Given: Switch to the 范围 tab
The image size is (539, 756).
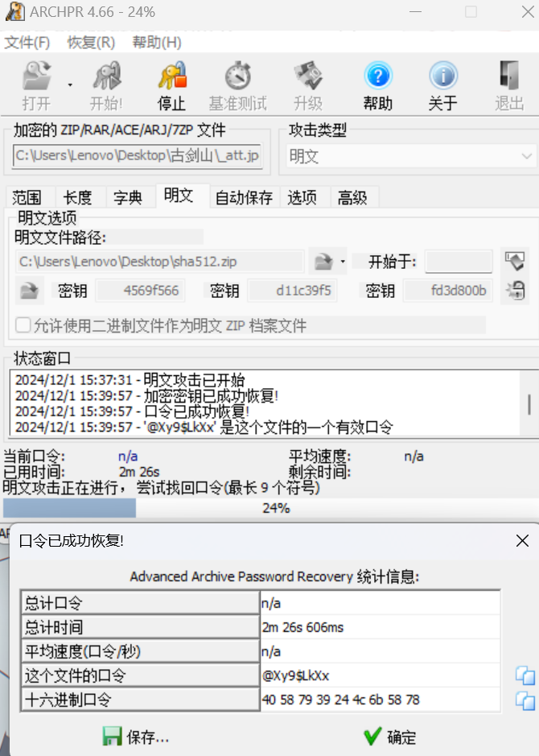Looking at the screenshot, I should 27,197.
